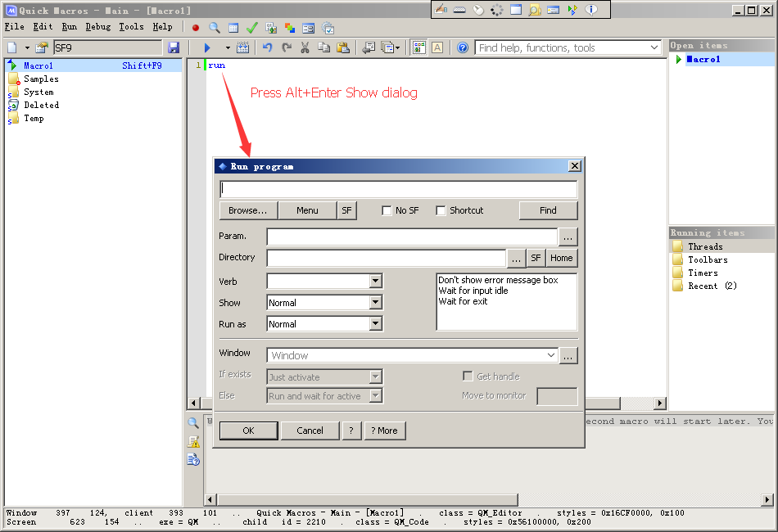Open the Else dropdown
The image size is (778, 532).
(376, 395)
